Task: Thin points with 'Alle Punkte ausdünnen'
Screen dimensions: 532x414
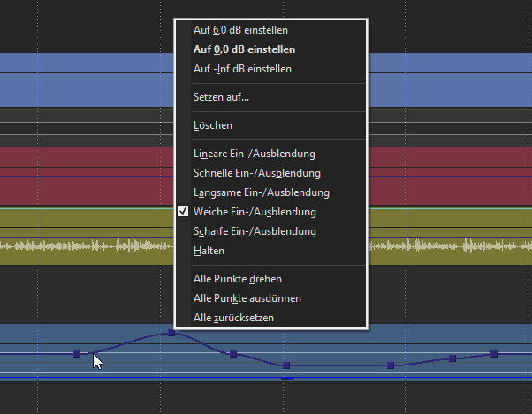Action: pos(247,298)
